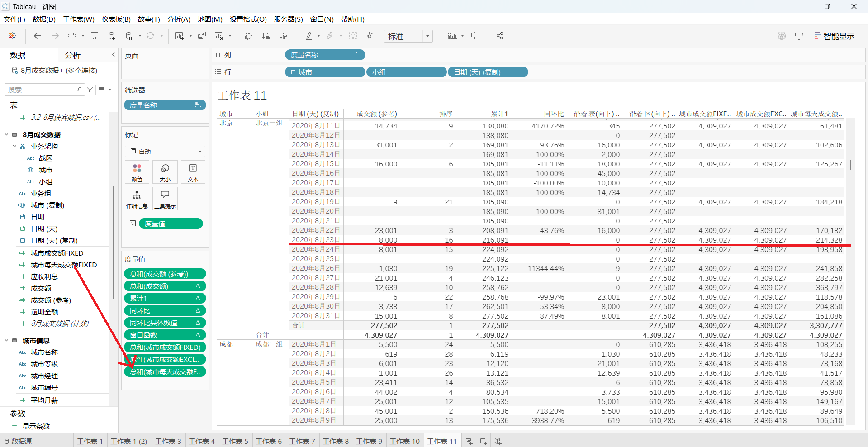Click the 小组 pill on rows shelf
Viewport: 868px width, 447px height.
pos(406,72)
